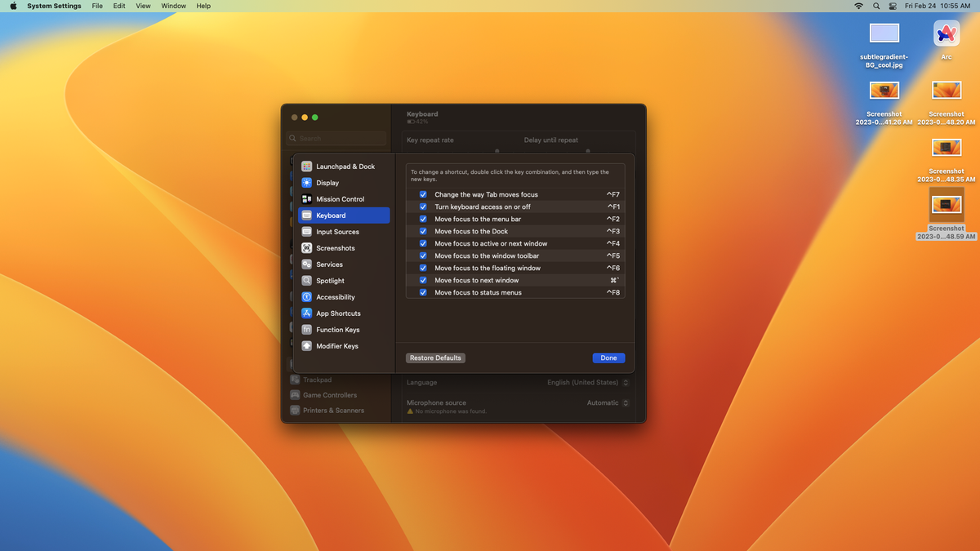Open the Screenshot 2023-0...48.59 AM file

pos(946,204)
